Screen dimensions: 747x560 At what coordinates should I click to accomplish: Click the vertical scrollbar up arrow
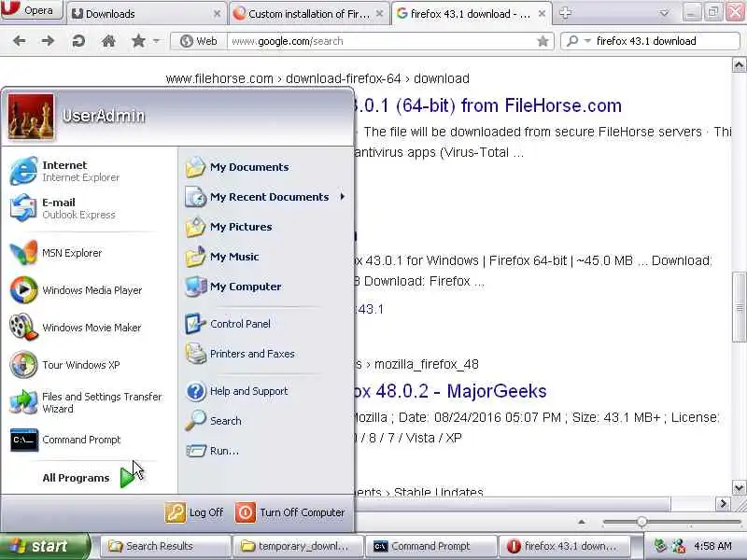click(x=739, y=64)
